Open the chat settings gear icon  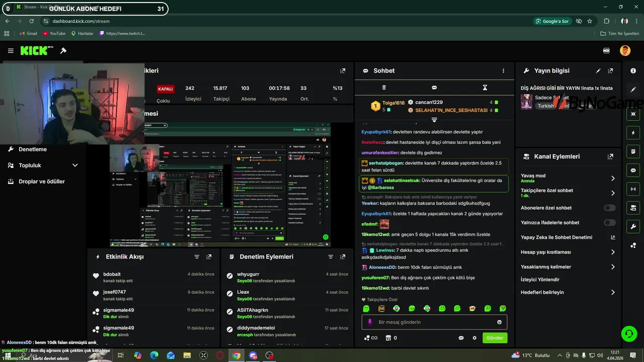click(x=474, y=338)
